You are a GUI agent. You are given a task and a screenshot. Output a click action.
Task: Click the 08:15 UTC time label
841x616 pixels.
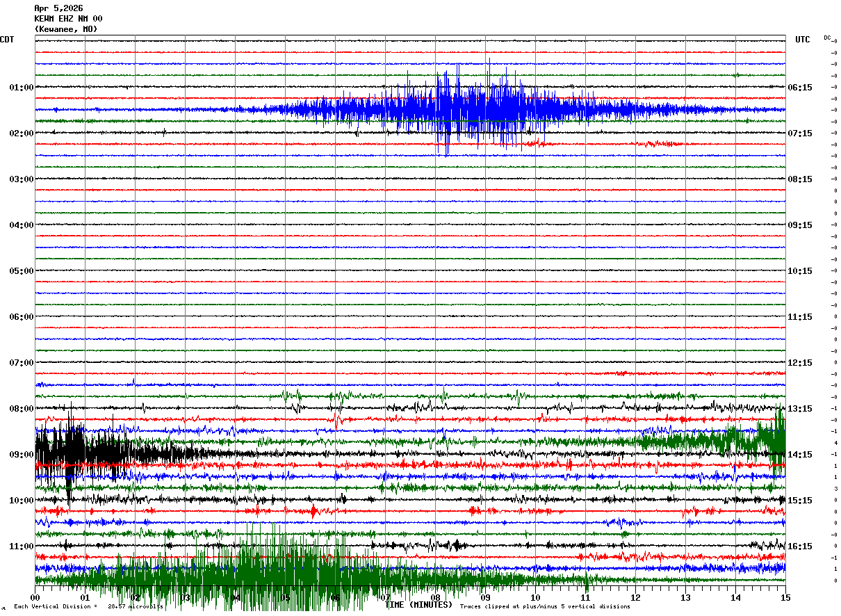[800, 179]
